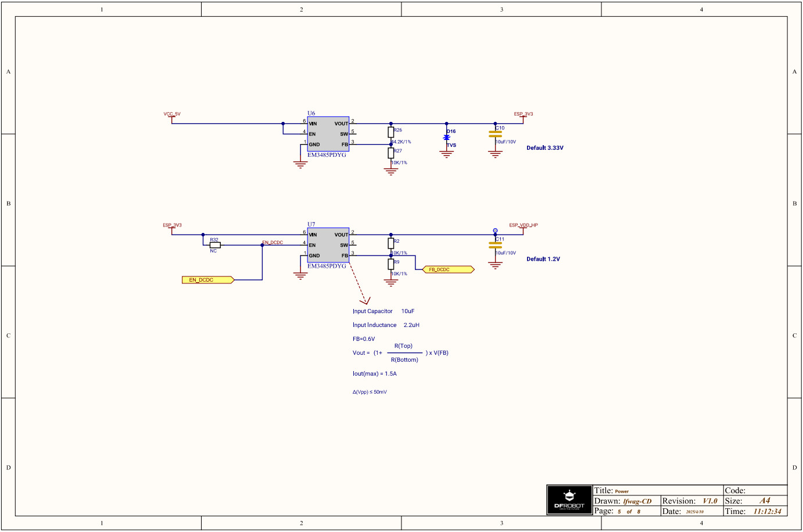Click the '44.2K/1%' value of R26
The width and height of the screenshot is (803, 532).
401,142
